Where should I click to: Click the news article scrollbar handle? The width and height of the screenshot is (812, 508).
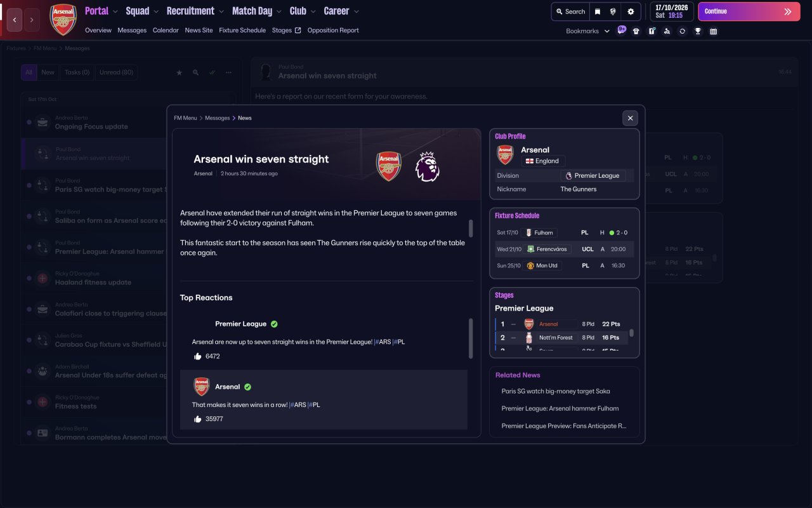471,229
